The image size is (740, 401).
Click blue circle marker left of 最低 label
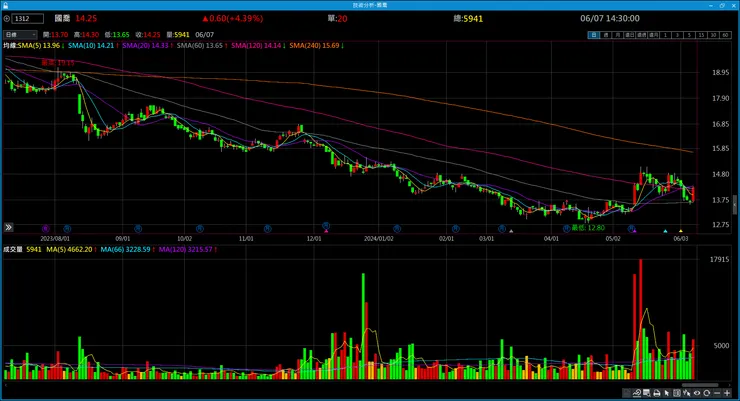point(566,228)
